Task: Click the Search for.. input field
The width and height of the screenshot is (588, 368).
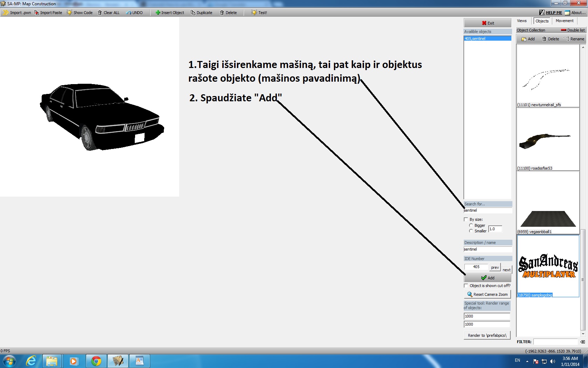Action: pos(488,210)
